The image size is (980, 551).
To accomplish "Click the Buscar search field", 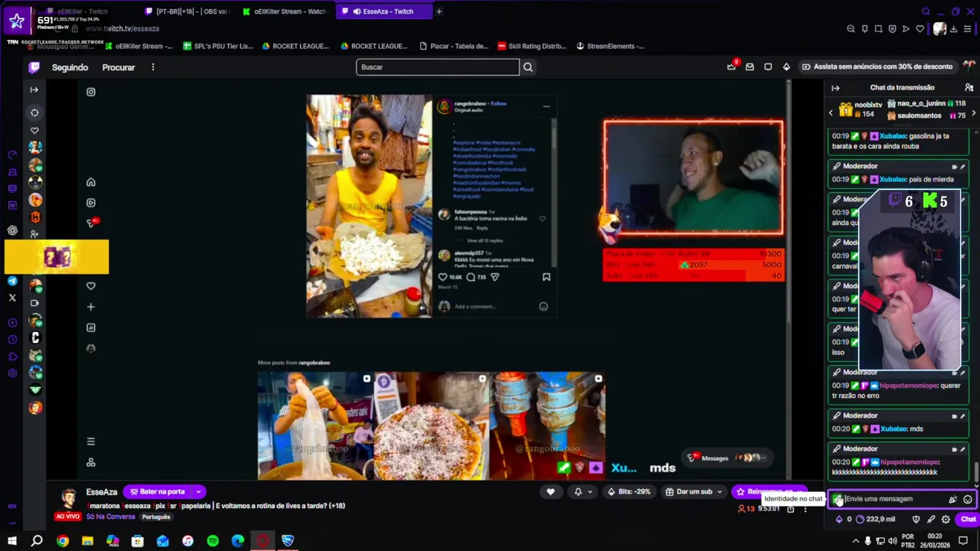I will (437, 67).
